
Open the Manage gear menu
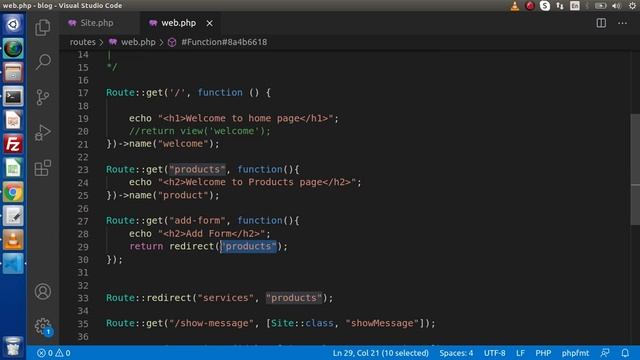pyautogui.click(x=43, y=327)
